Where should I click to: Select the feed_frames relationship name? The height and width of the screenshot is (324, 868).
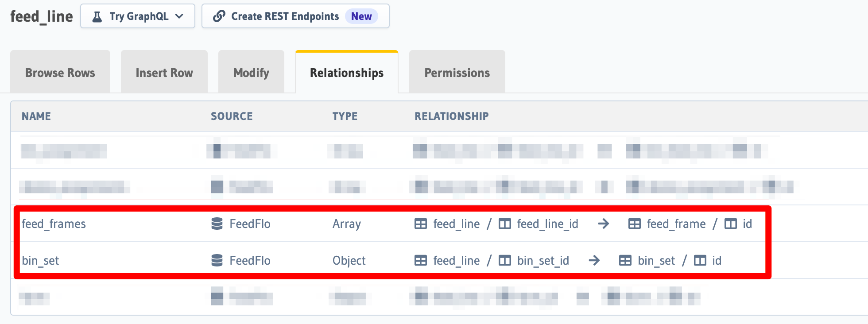54,224
